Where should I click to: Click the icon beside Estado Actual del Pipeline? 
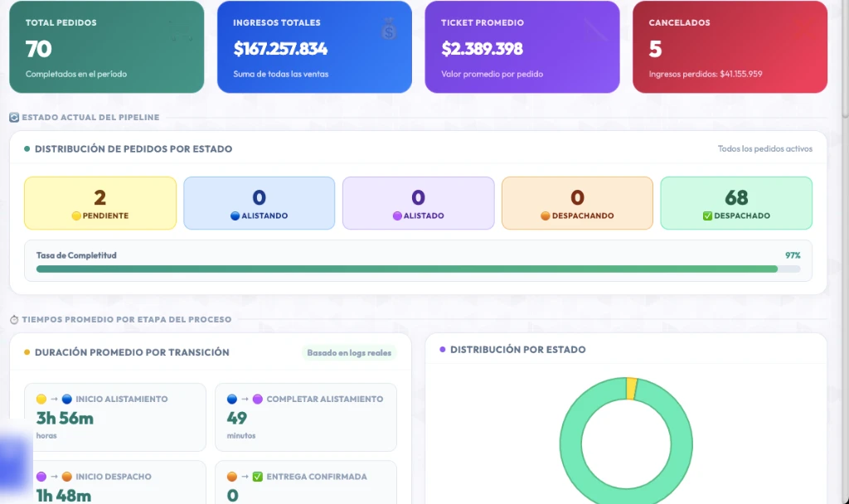pos(14,118)
